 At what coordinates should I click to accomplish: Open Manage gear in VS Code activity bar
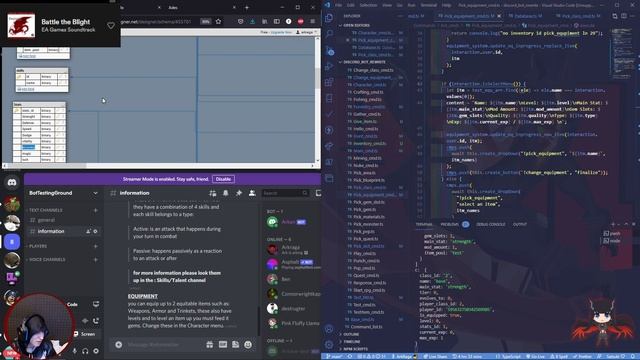[x=329, y=345]
